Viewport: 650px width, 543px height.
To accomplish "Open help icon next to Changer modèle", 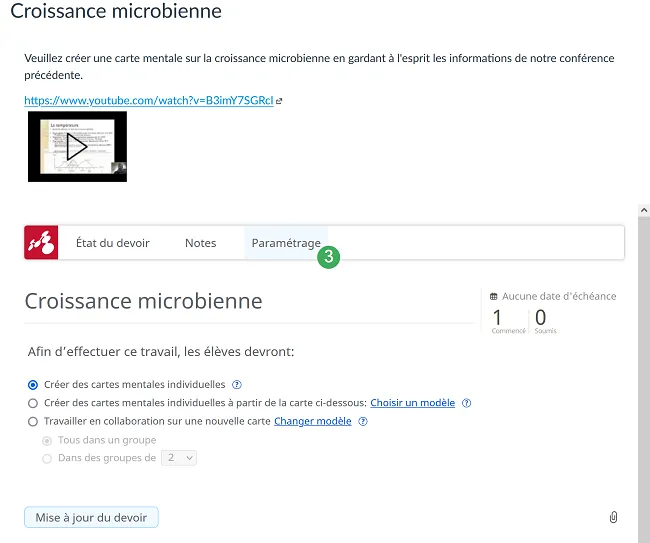I will 363,422.
